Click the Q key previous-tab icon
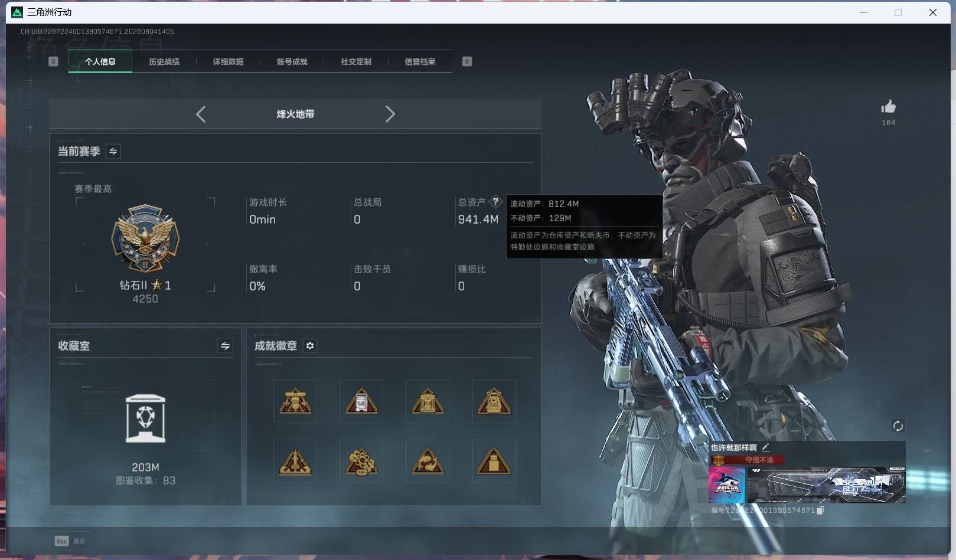Viewport: 956px width, 560px height. pos(53,61)
